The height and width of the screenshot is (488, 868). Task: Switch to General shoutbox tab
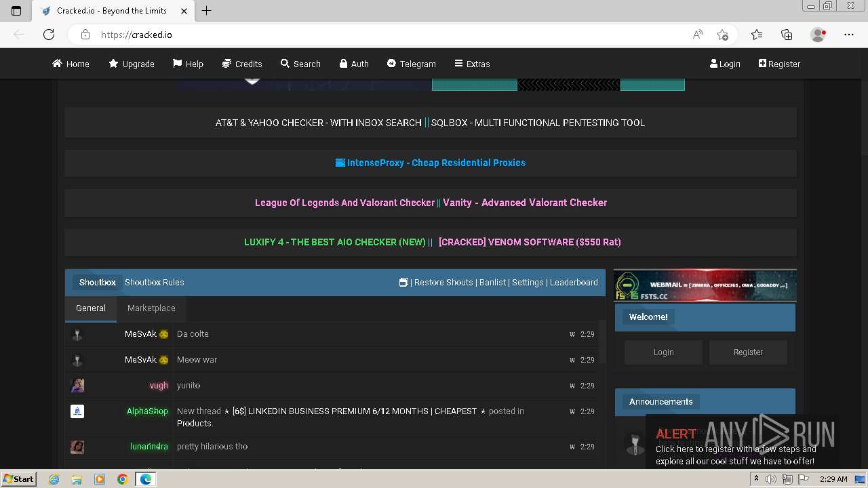pyautogui.click(x=91, y=308)
